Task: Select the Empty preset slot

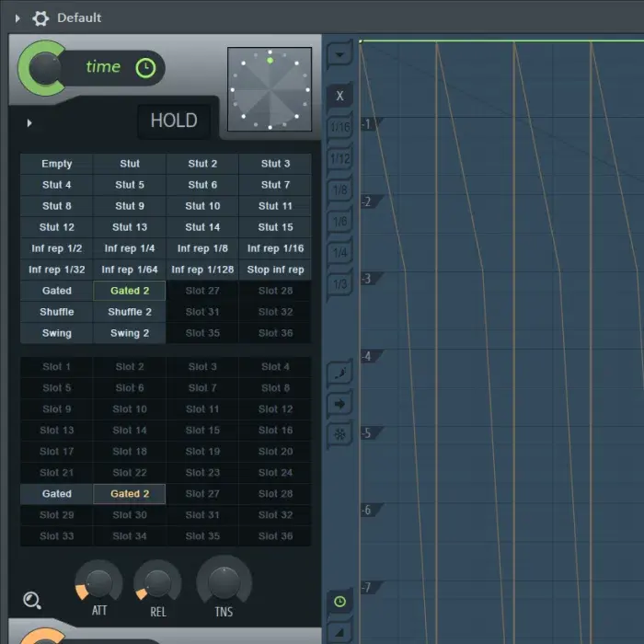Action: coord(57,164)
